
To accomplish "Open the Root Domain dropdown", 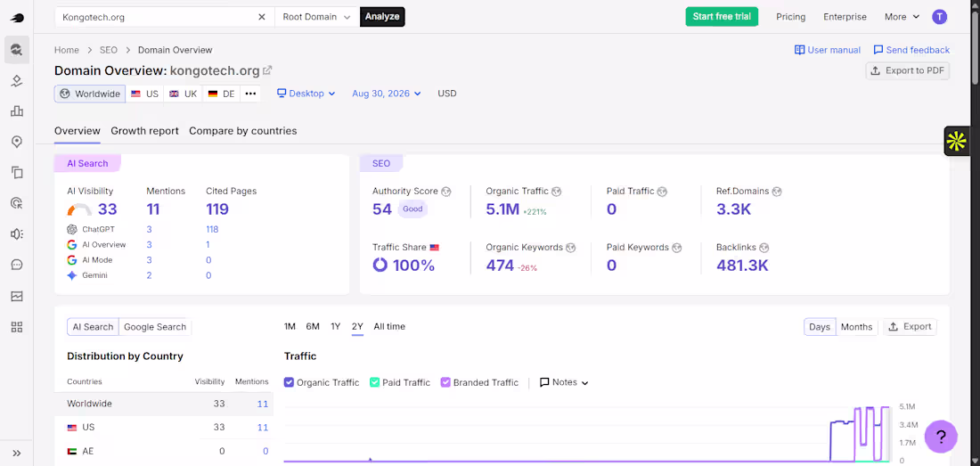I will click(x=317, y=17).
